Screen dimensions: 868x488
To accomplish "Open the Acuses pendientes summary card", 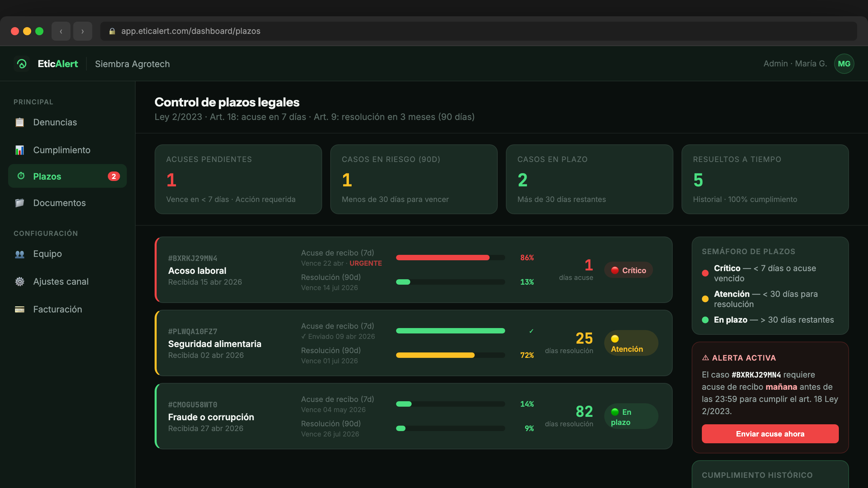I will click(238, 179).
